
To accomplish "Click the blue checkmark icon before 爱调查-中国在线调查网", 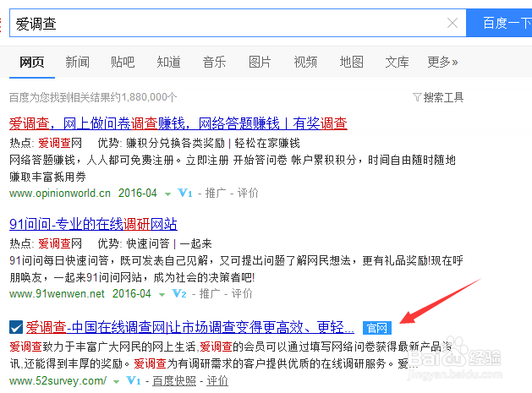I will (16, 328).
